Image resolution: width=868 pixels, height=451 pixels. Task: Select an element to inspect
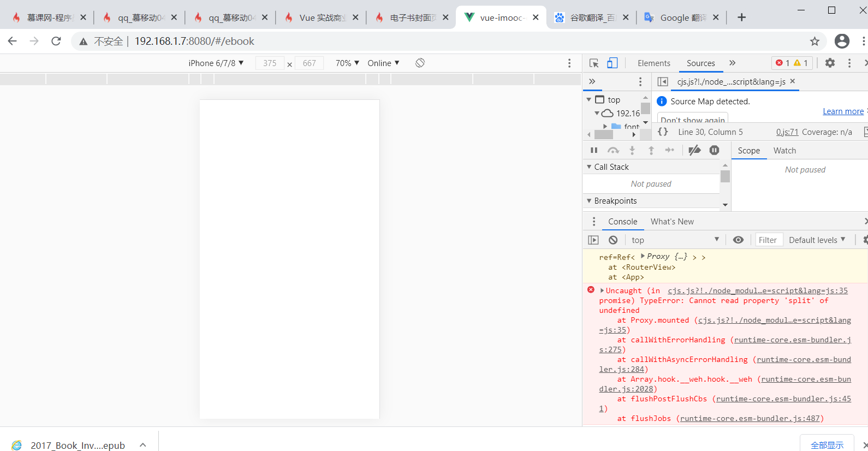tap(594, 63)
